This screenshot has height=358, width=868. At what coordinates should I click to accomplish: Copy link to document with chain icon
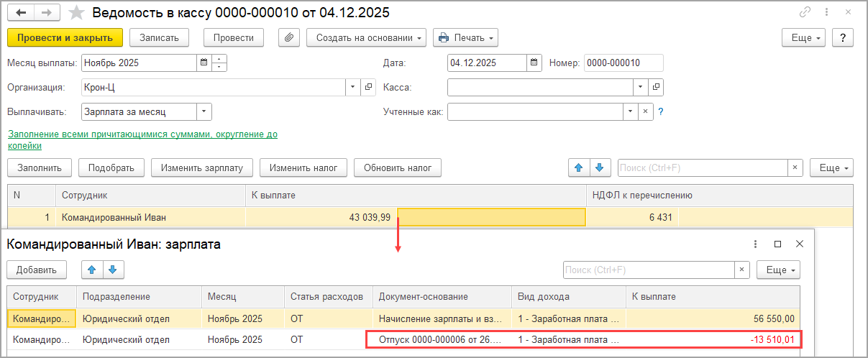coord(805,13)
